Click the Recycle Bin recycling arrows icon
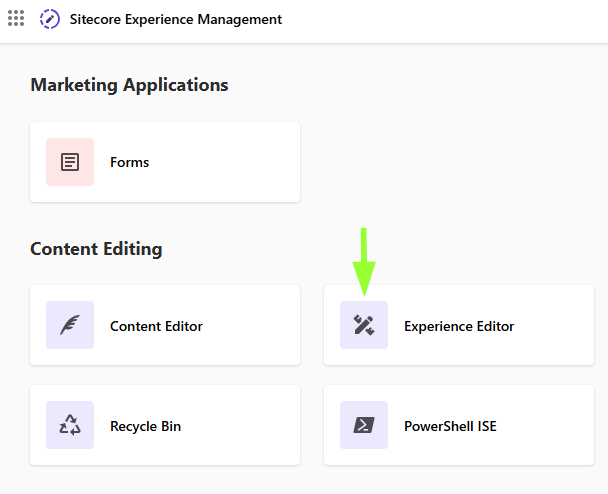This screenshot has width=608, height=494. [70, 425]
